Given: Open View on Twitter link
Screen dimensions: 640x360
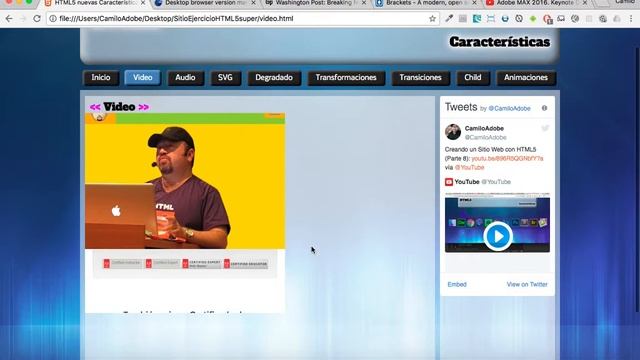Looking at the screenshot, I should pyautogui.click(x=527, y=284).
